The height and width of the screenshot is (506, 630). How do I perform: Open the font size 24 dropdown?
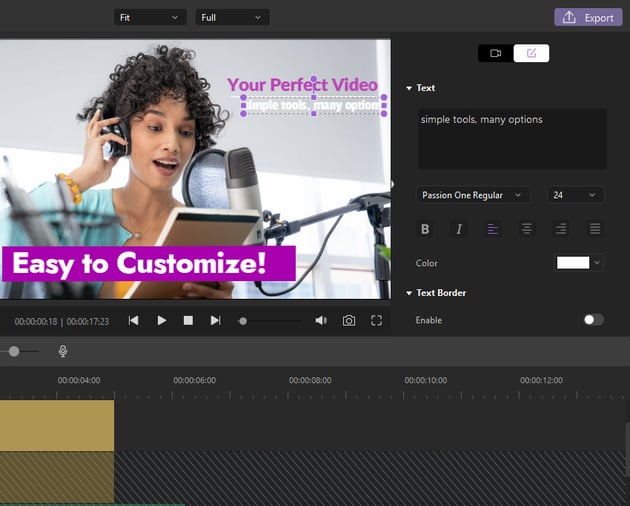[575, 195]
